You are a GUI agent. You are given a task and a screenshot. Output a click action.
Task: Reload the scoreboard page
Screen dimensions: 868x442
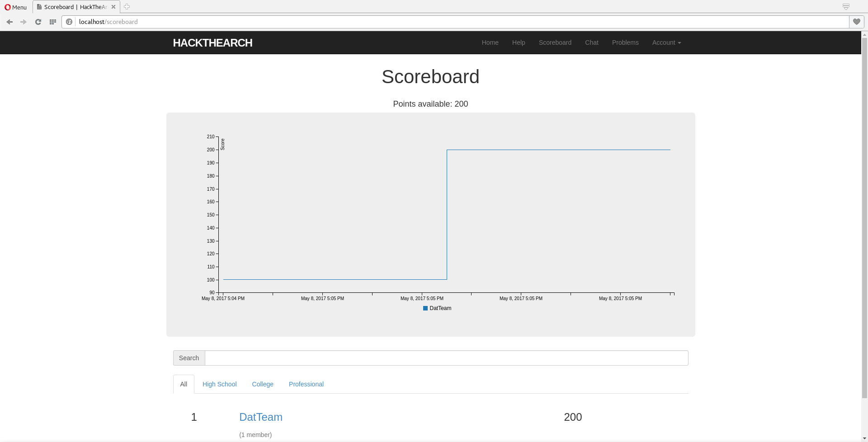point(38,22)
